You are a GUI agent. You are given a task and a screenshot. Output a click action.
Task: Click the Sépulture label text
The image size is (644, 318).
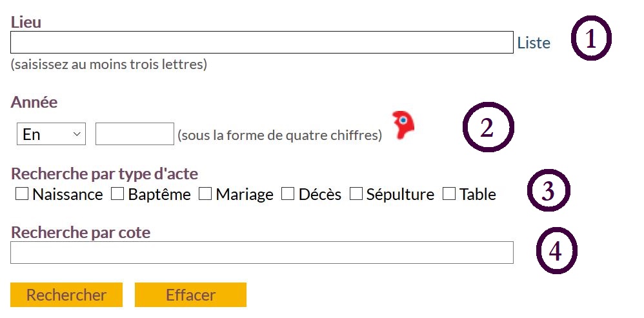pos(400,194)
